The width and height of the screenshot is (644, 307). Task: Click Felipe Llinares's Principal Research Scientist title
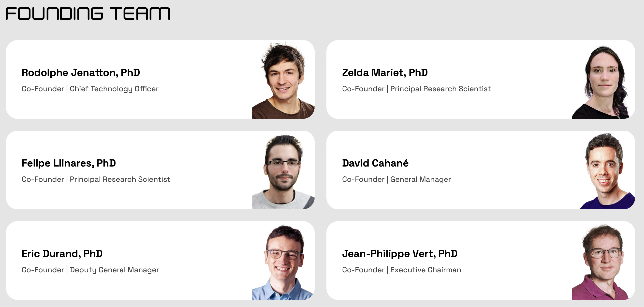(120, 179)
